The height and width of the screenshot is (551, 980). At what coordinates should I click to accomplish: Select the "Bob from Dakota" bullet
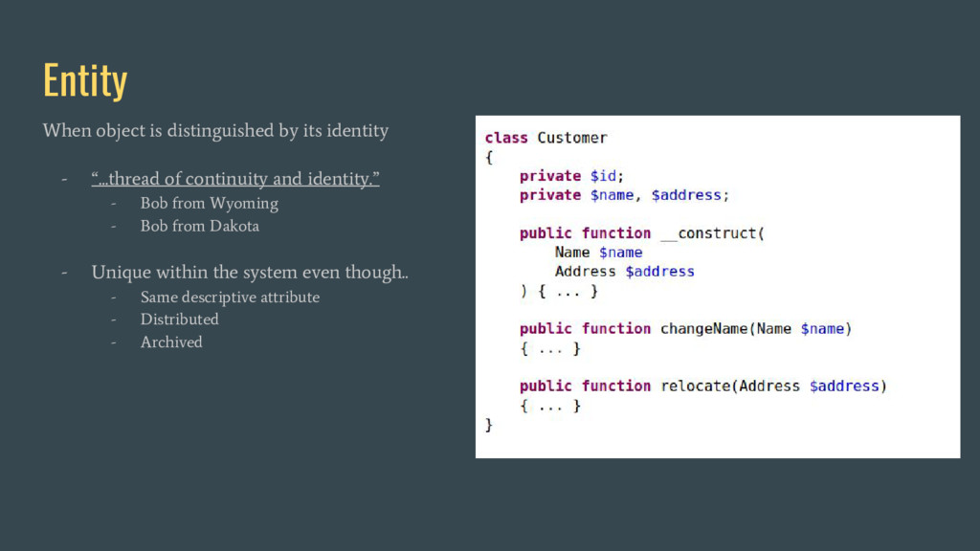pyautogui.click(x=199, y=226)
